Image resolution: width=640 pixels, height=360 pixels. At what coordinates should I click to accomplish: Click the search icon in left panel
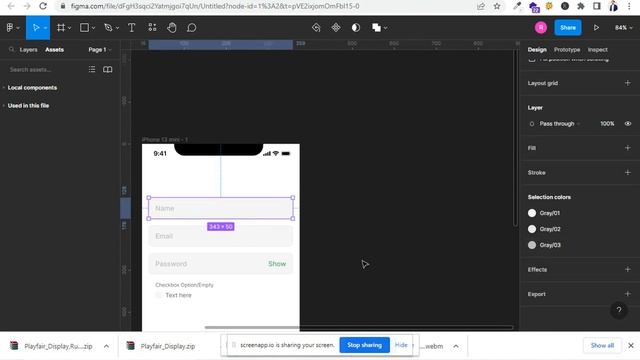pos(11,49)
